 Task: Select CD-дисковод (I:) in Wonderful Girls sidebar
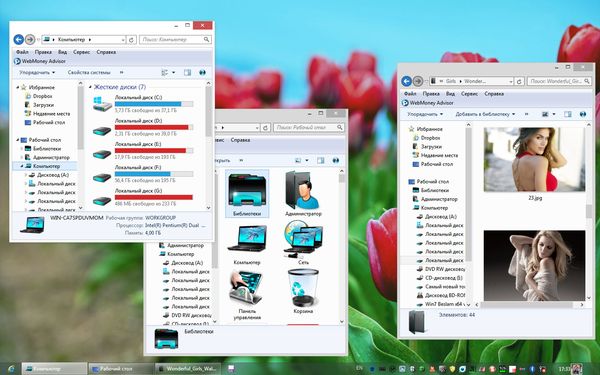(440, 278)
